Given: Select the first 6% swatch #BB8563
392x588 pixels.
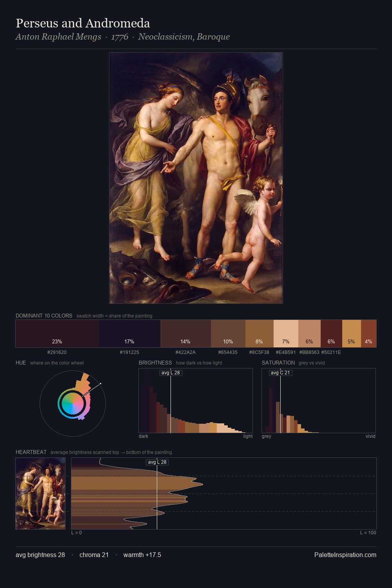Looking at the screenshot, I should [309, 334].
